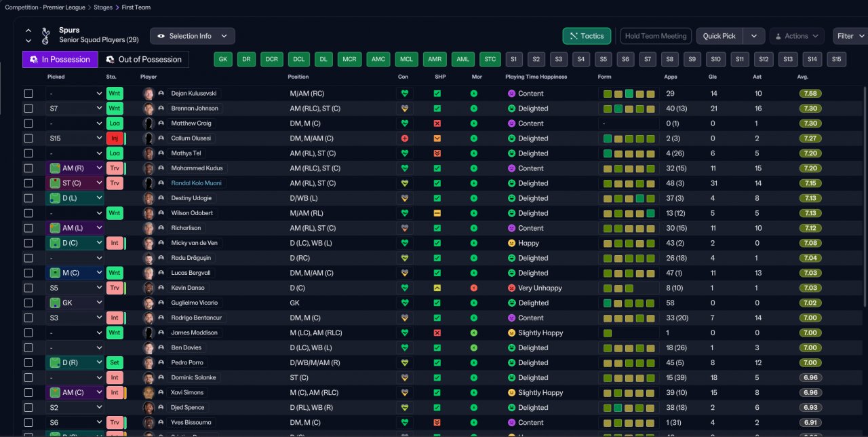Click the Set status badge for Pedro Porro
Image resolution: width=868 pixels, height=437 pixels.
click(x=115, y=362)
